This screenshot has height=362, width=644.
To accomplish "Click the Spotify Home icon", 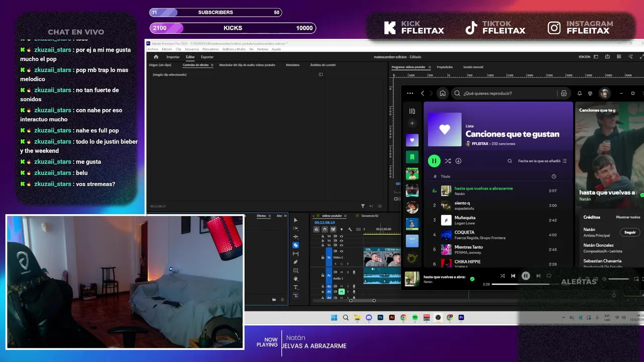I will (x=442, y=93).
